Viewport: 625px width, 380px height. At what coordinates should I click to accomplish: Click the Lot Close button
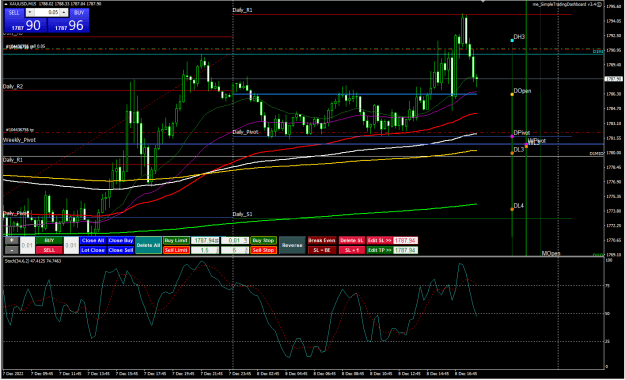click(x=93, y=250)
